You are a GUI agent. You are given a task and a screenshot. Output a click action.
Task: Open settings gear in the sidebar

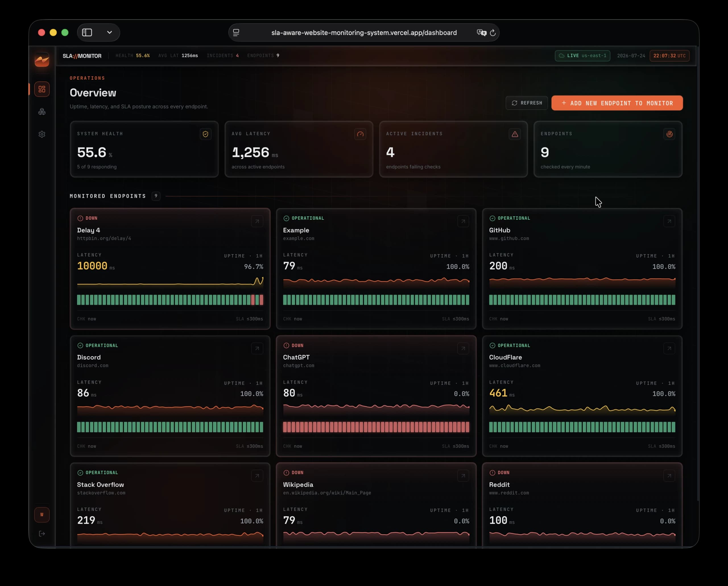[x=42, y=134]
